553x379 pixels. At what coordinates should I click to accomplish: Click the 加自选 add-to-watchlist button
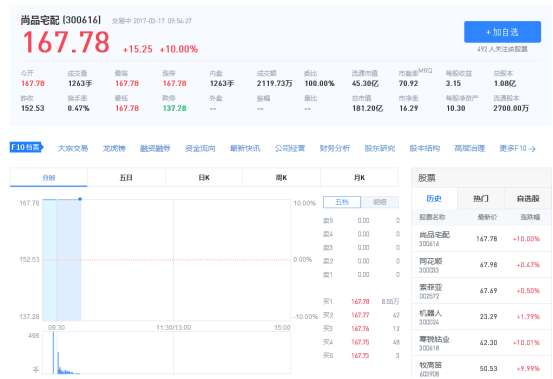coord(502,32)
